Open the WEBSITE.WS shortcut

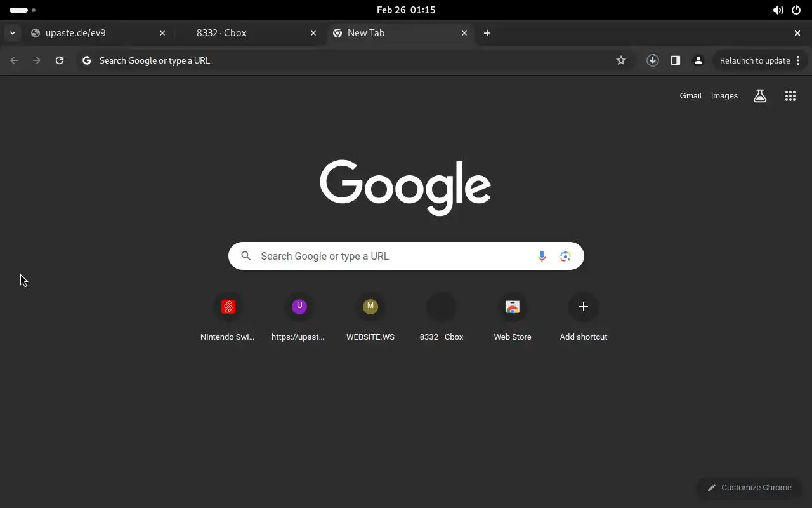(370, 317)
